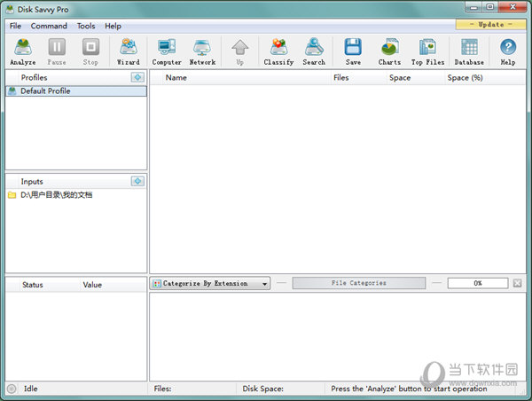Select the Default Profile entry
The width and height of the screenshot is (532, 401).
(x=76, y=91)
